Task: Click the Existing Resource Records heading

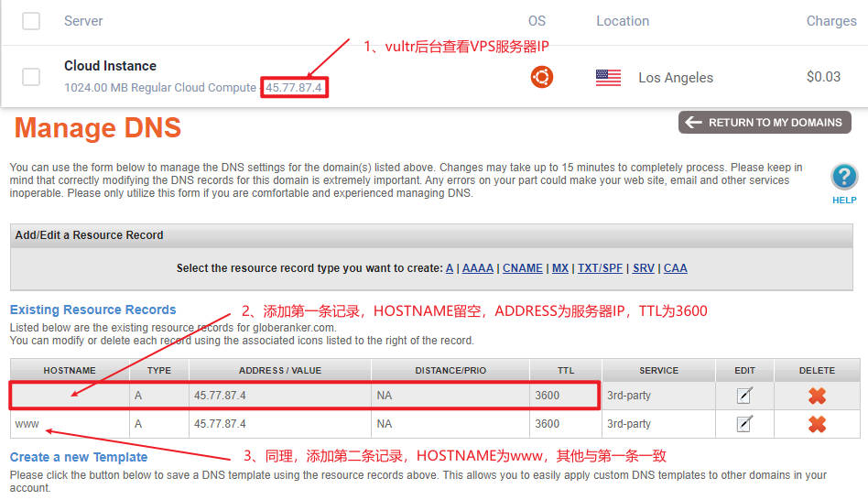Action: tap(93, 310)
